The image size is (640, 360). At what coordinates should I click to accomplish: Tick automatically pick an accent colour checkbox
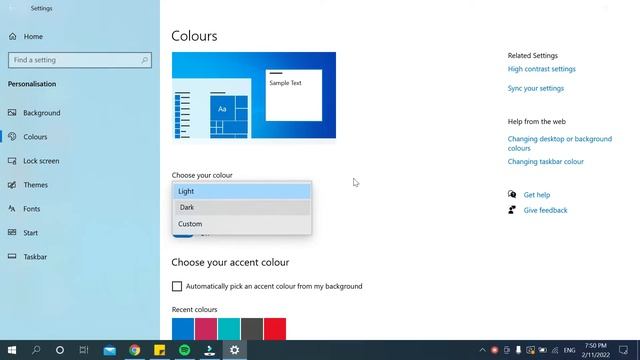click(177, 286)
